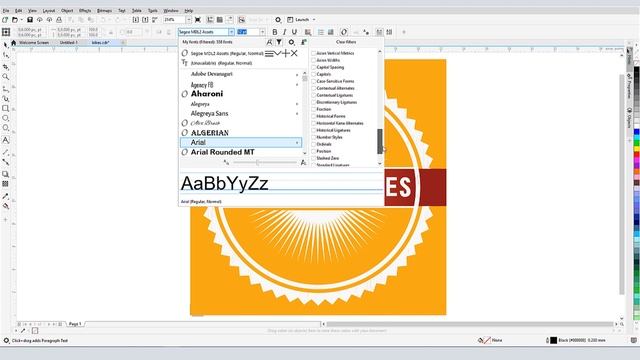640x360 pixels.
Task: Click the Print icon in standard toolbar
Action: point(59,20)
